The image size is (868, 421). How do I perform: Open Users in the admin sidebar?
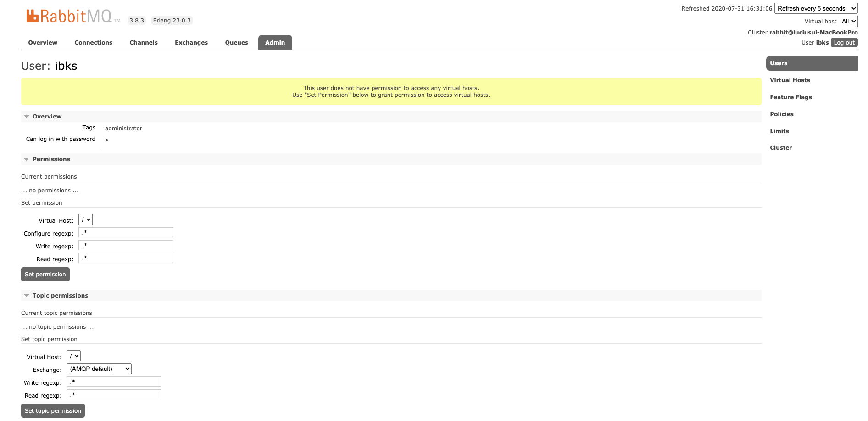point(812,63)
